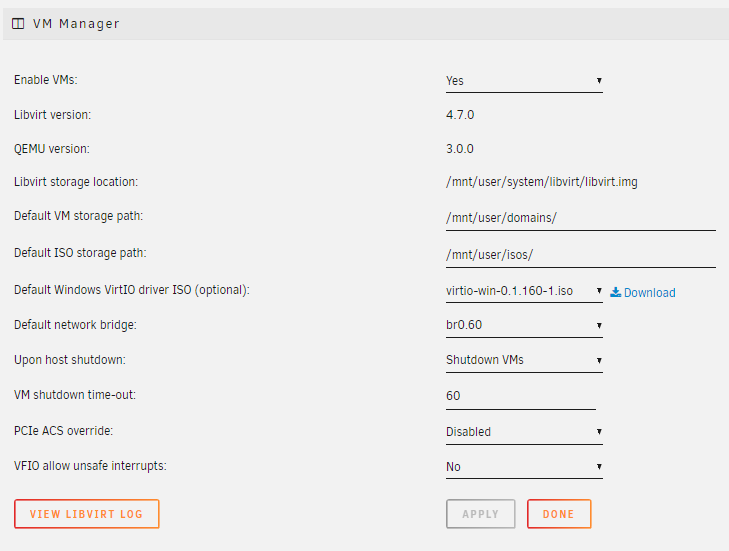Click the VM Manager heading text

[x=76, y=24]
